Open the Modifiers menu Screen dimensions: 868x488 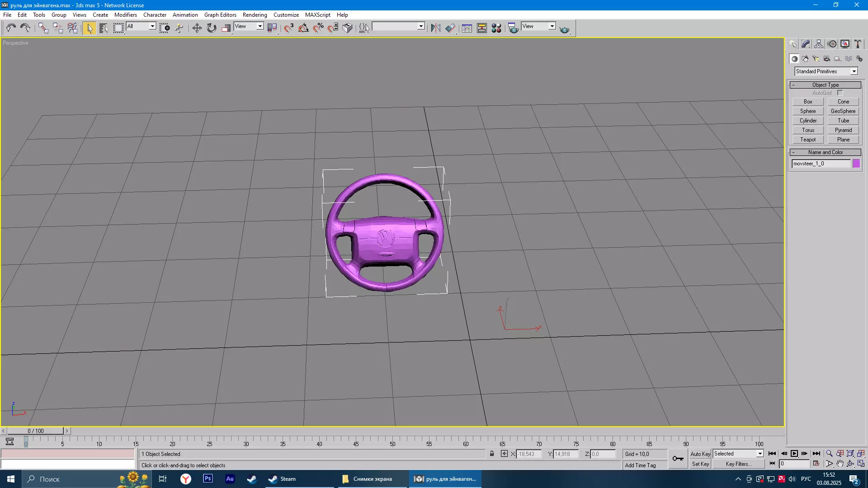(125, 15)
